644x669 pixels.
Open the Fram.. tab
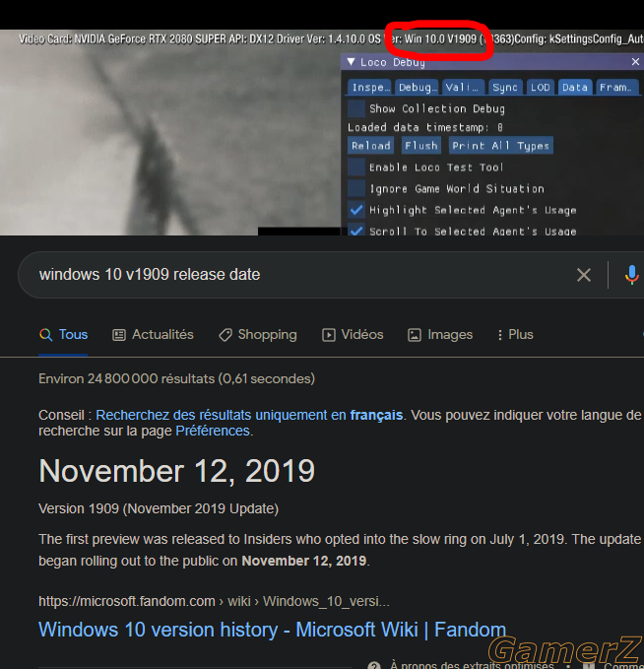[616, 87]
